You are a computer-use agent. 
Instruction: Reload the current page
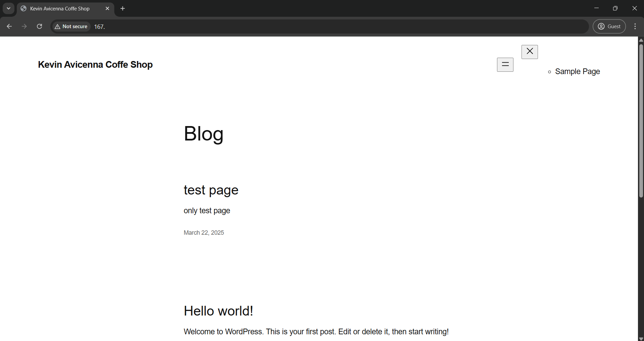pos(39,26)
